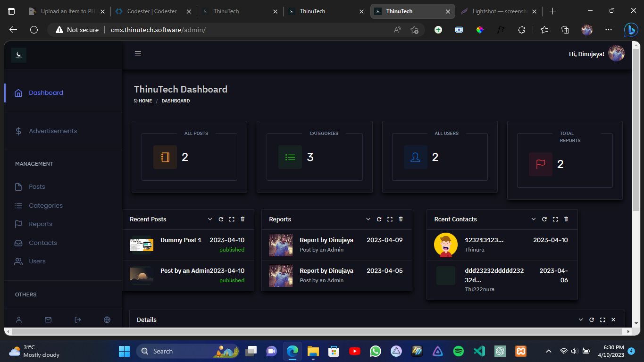Show hidden icons in the system tray

[548, 351]
